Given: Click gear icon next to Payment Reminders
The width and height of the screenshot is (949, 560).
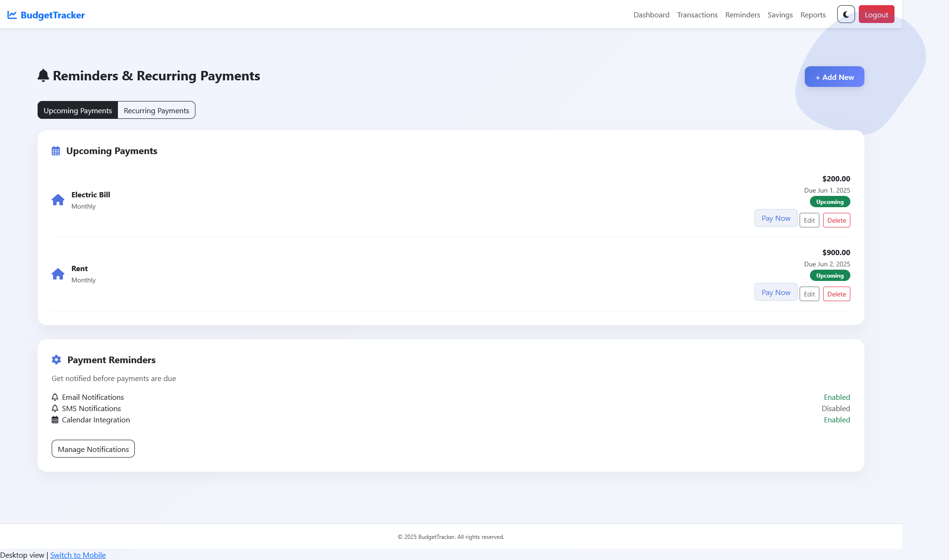Looking at the screenshot, I should pos(56,360).
